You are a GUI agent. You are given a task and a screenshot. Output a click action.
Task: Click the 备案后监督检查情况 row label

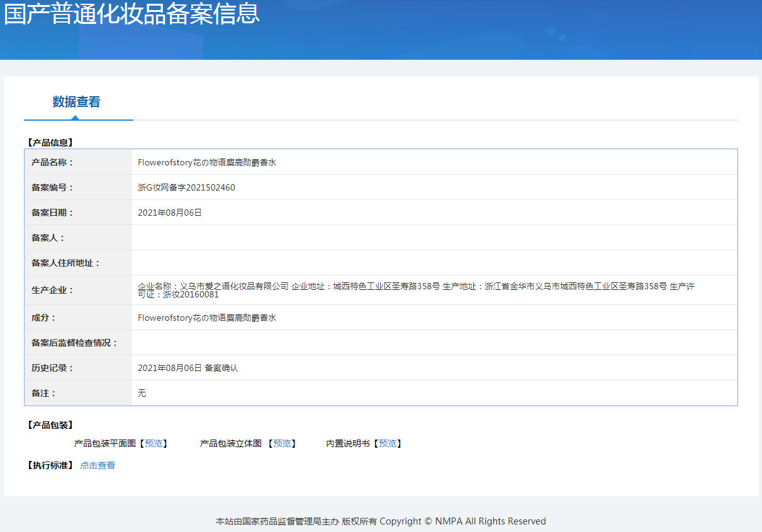75,343
